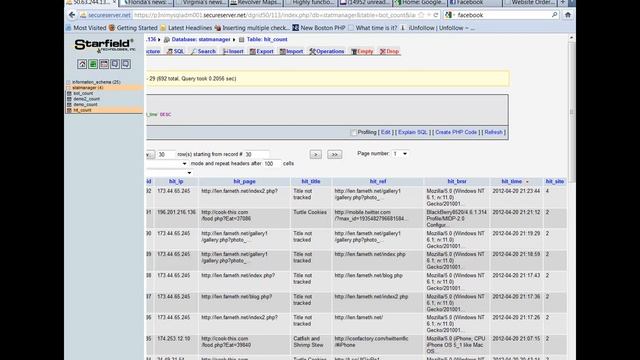Click the Edit query link
640x360 pixels.
[386, 132]
